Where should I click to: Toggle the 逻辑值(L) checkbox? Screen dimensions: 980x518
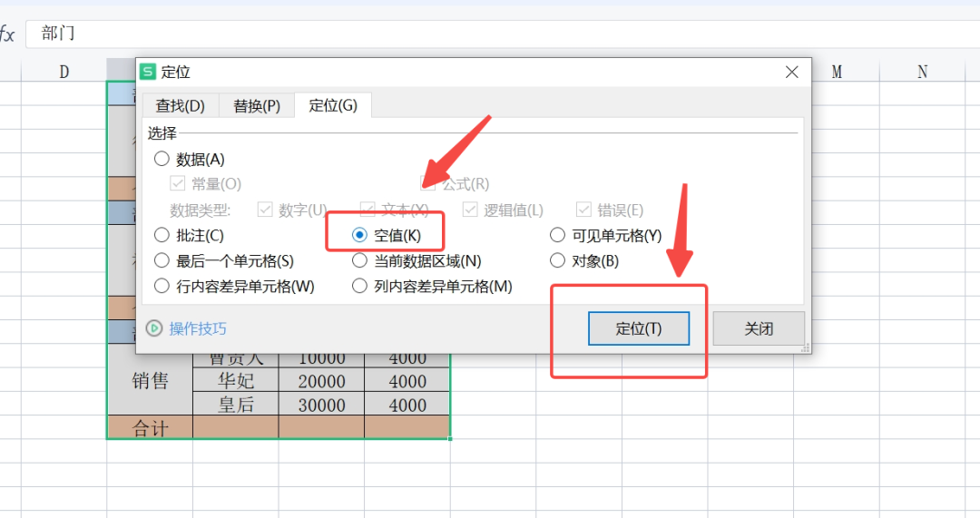470,210
